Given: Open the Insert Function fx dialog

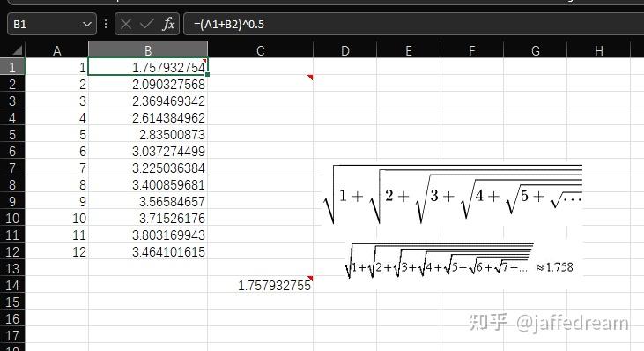Looking at the screenshot, I should click(x=168, y=24).
